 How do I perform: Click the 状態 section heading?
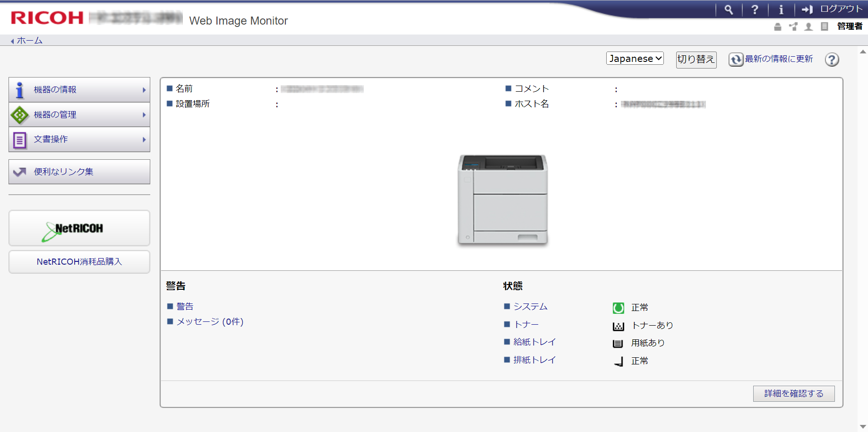pos(513,286)
